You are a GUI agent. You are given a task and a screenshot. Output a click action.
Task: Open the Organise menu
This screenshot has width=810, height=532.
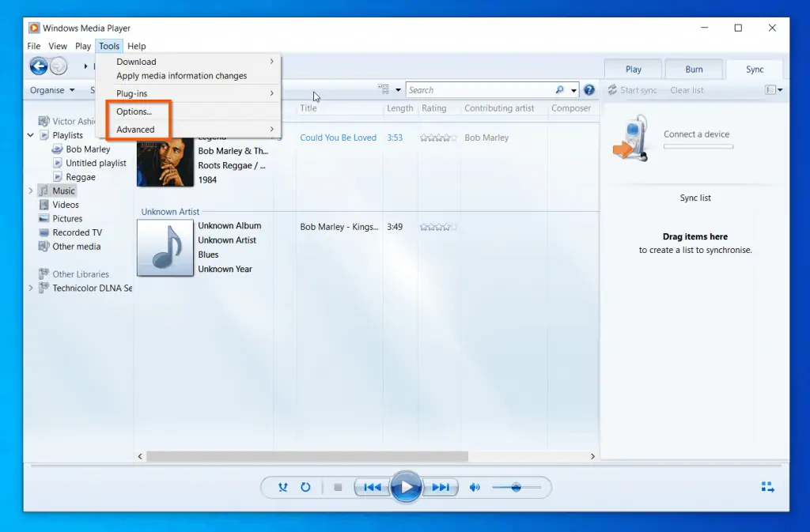pyautogui.click(x=50, y=89)
